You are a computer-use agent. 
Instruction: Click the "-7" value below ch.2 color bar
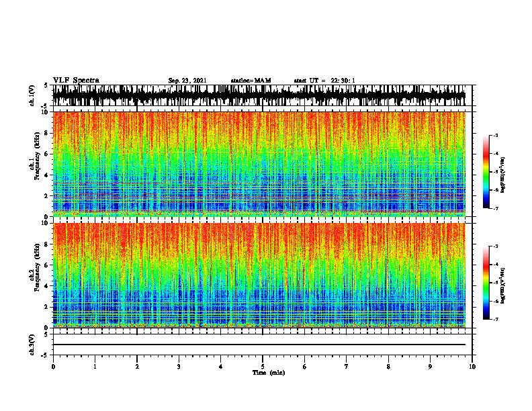click(495, 319)
